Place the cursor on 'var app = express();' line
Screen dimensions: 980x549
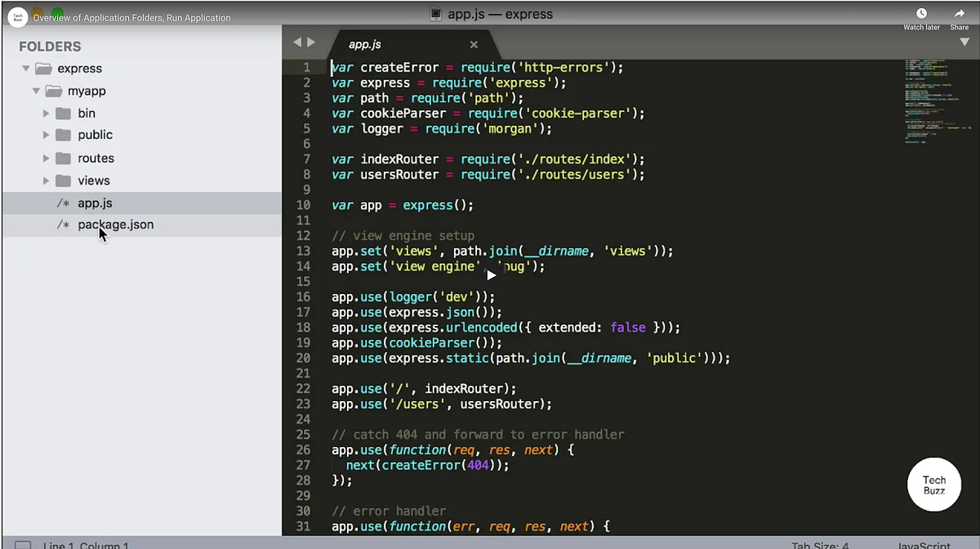tap(403, 205)
